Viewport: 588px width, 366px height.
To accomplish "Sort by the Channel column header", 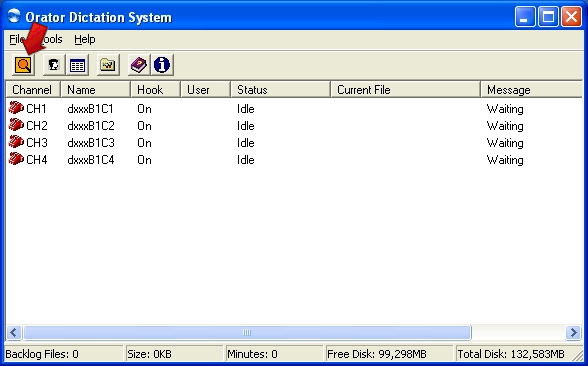I will coord(33,90).
